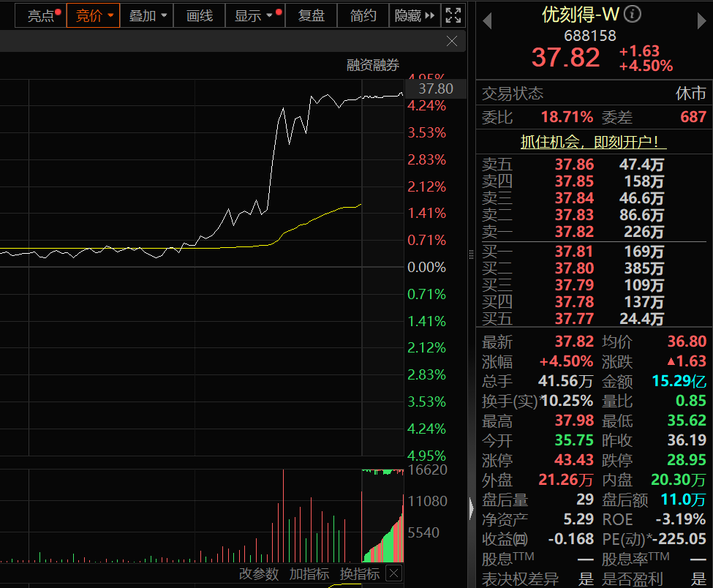This screenshot has width=713, height=588.
Task: Switch to next stock using the right arrow
Action: pos(701,20)
